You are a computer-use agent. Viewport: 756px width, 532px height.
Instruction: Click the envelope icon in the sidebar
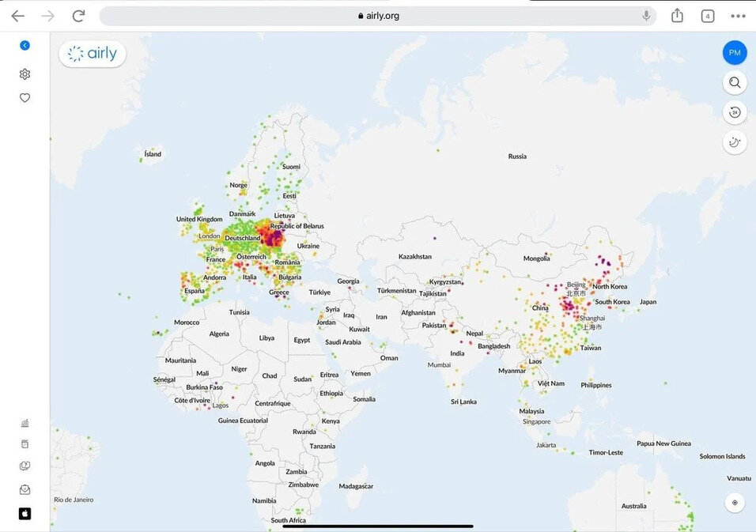point(25,490)
